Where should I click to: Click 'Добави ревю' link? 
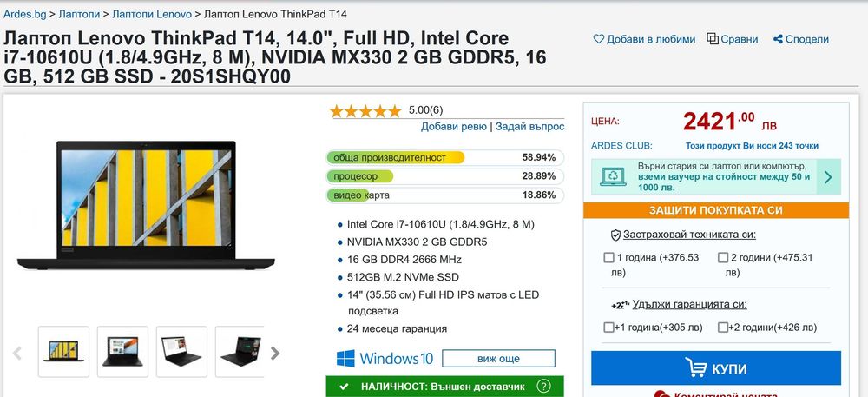pos(454,127)
